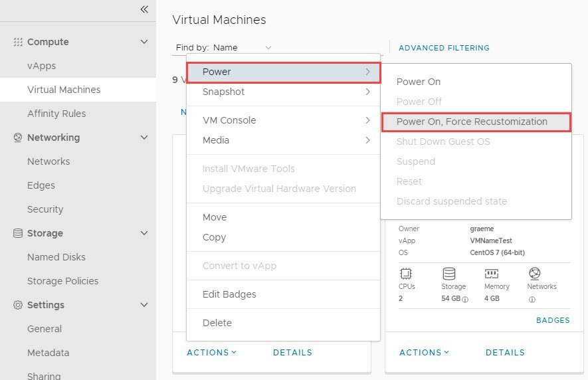588x380 pixels.
Task: Click the Memory icon in VM card
Action: pos(491,274)
